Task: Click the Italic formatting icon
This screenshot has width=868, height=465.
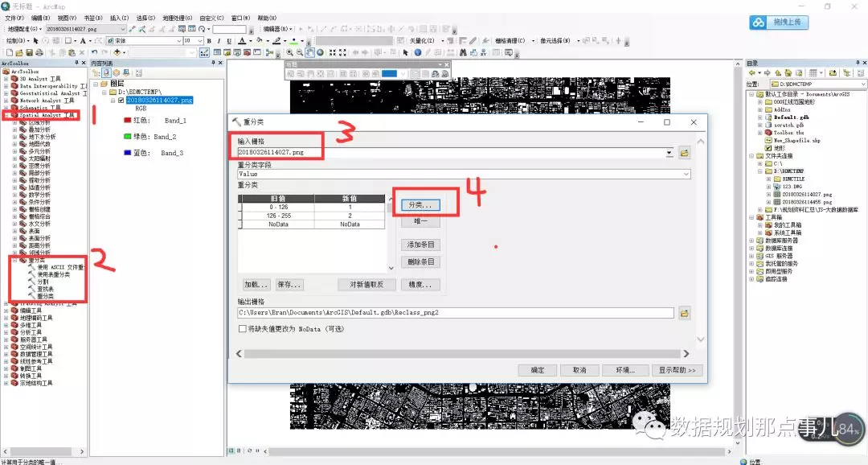Action: [x=219, y=41]
